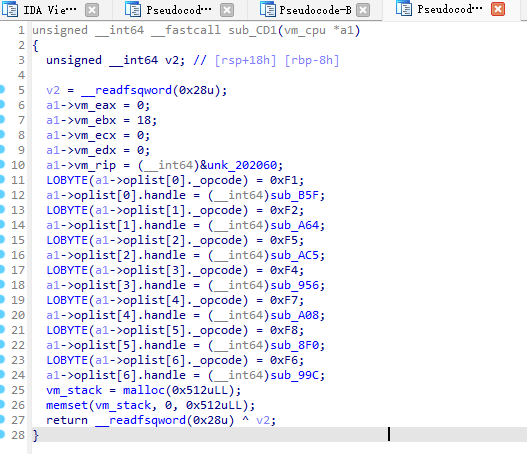The width and height of the screenshot is (527, 454).
Task: Close the IDA View tab
Action: (x=92, y=10)
